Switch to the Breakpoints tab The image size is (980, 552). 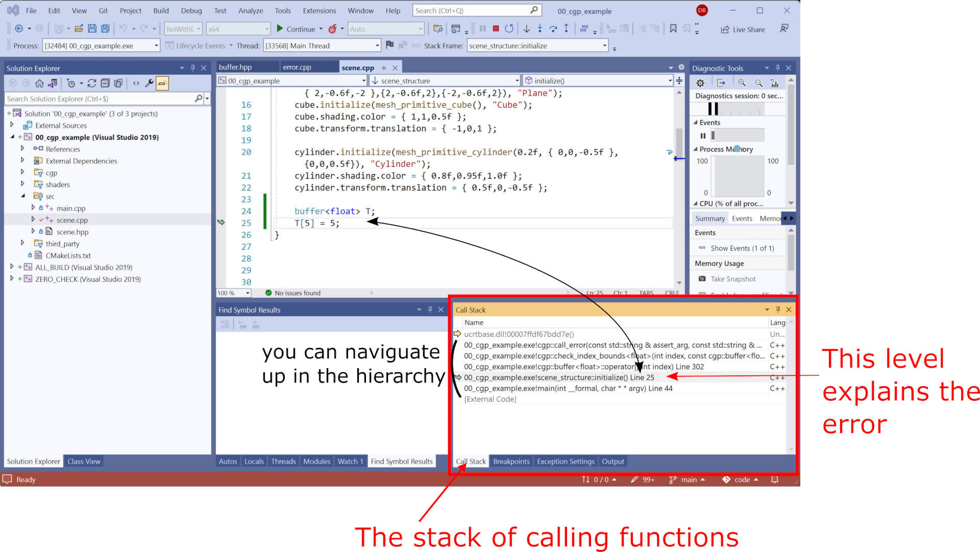click(x=511, y=461)
